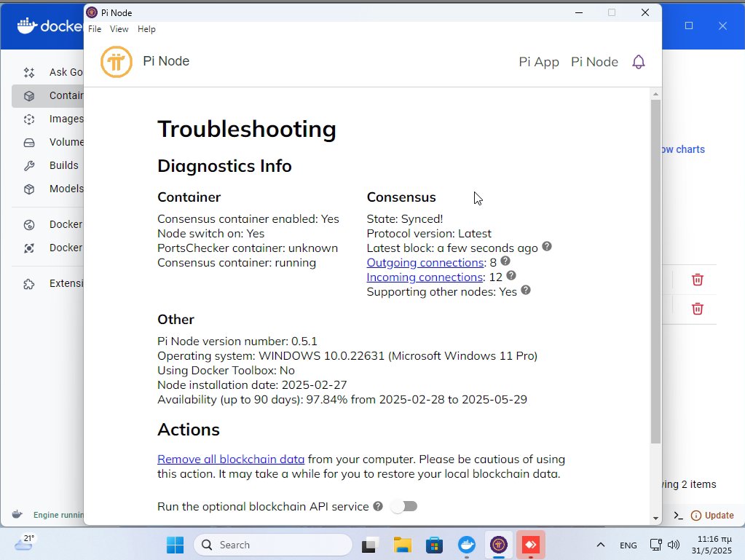This screenshot has width=745, height=560.
Task: Open the View menu in Pi Node
Action: (x=119, y=29)
